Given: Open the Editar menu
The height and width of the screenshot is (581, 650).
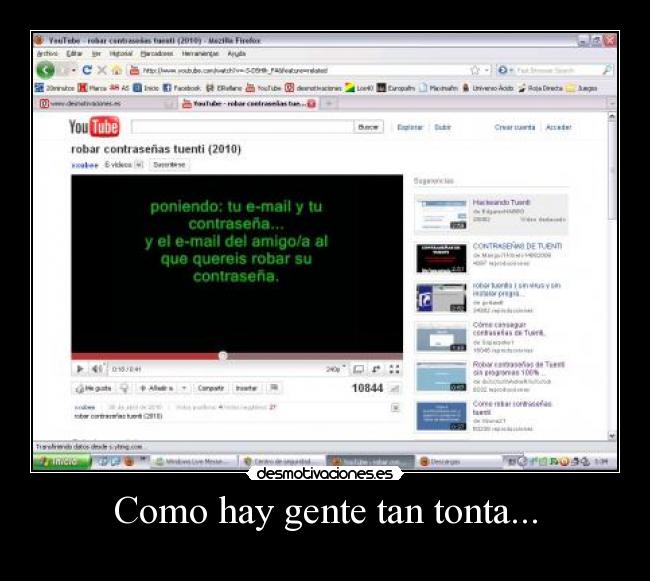Looking at the screenshot, I should tap(74, 54).
